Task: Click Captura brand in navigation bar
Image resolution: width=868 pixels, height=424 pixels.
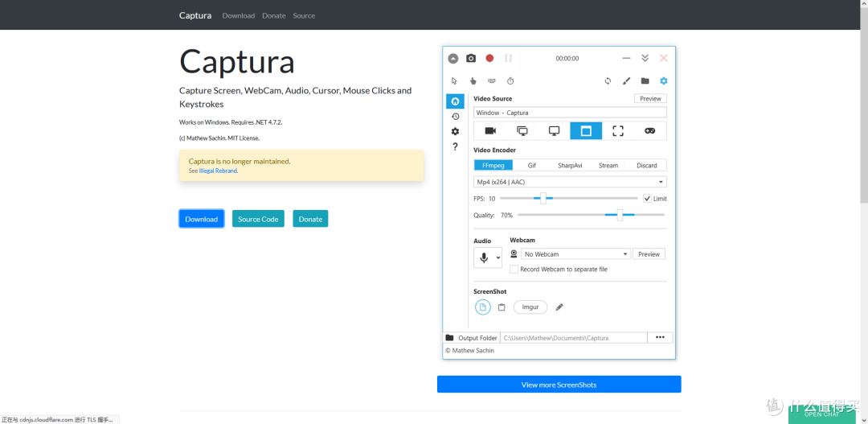Action: [x=195, y=15]
